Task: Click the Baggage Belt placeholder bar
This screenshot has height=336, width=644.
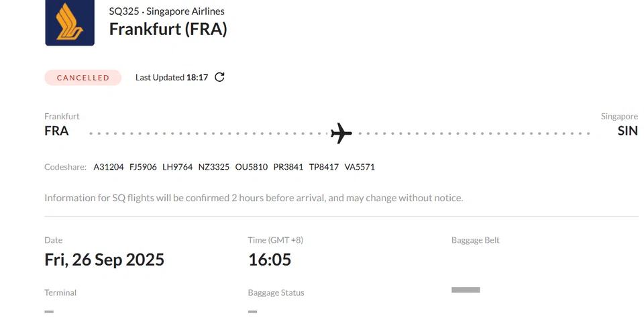Action: pyautogui.click(x=466, y=290)
